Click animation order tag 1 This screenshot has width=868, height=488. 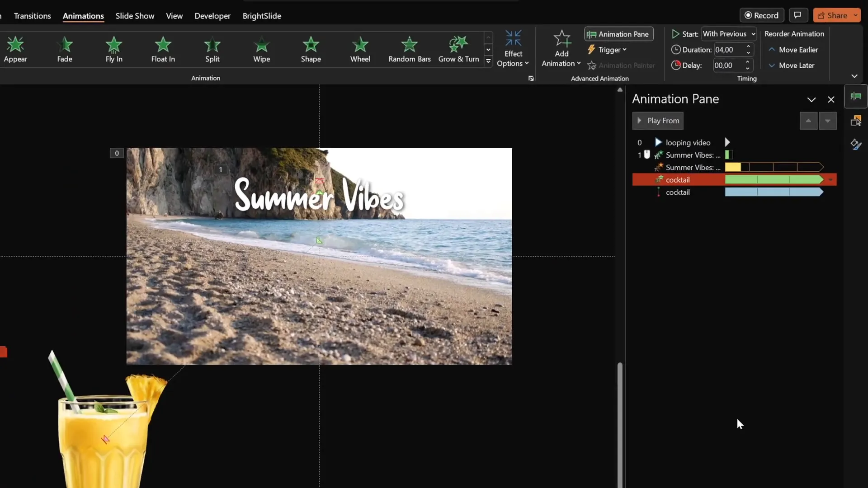tap(221, 169)
